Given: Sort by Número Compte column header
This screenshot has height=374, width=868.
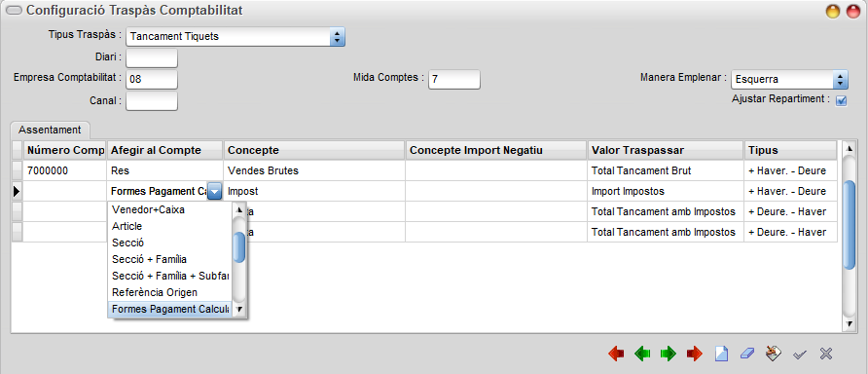Looking at the screenshot, I should pyautogui.click(x=65, y=151).
